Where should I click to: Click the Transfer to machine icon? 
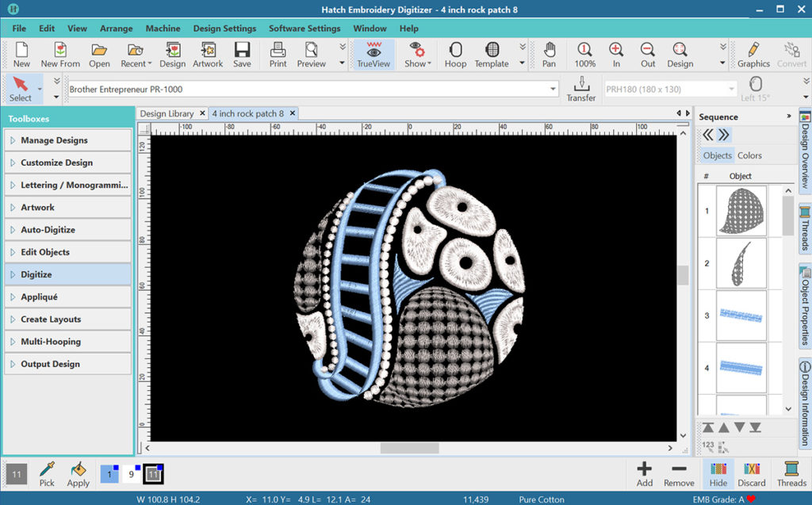pos(580,88)
